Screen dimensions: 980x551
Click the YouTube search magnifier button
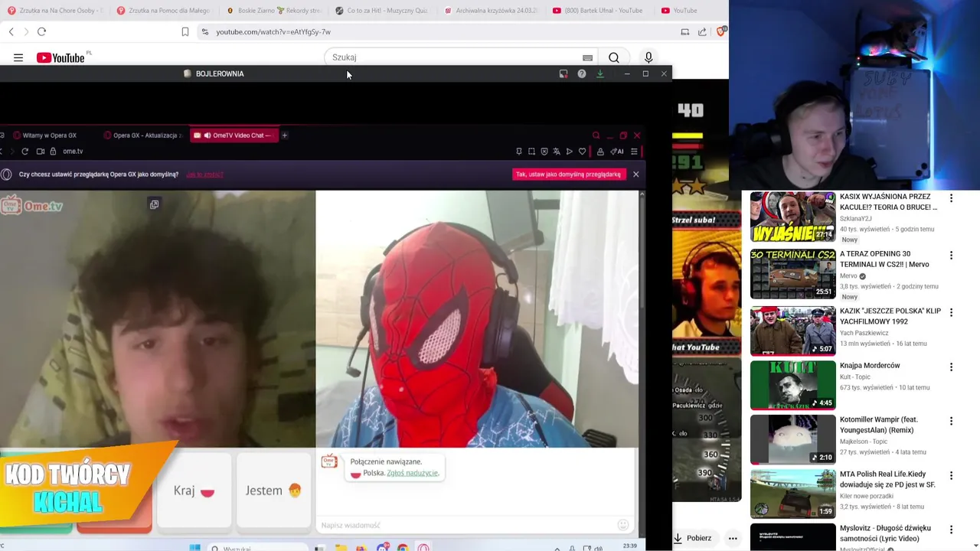pos(614,57)
